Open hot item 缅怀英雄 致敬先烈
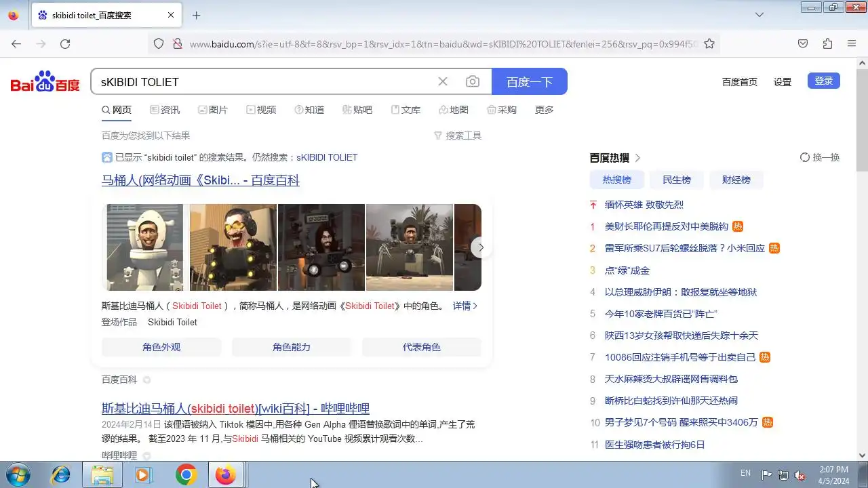The width and height of the screenshot is (868, 488). coord(644,205)
